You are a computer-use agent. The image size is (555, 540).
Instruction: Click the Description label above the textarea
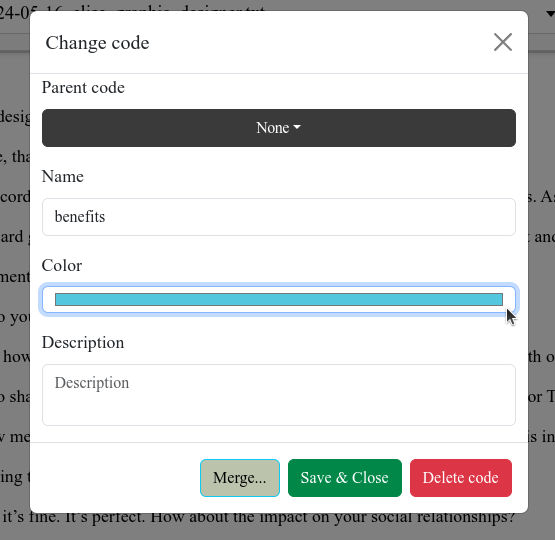point(83,343)
